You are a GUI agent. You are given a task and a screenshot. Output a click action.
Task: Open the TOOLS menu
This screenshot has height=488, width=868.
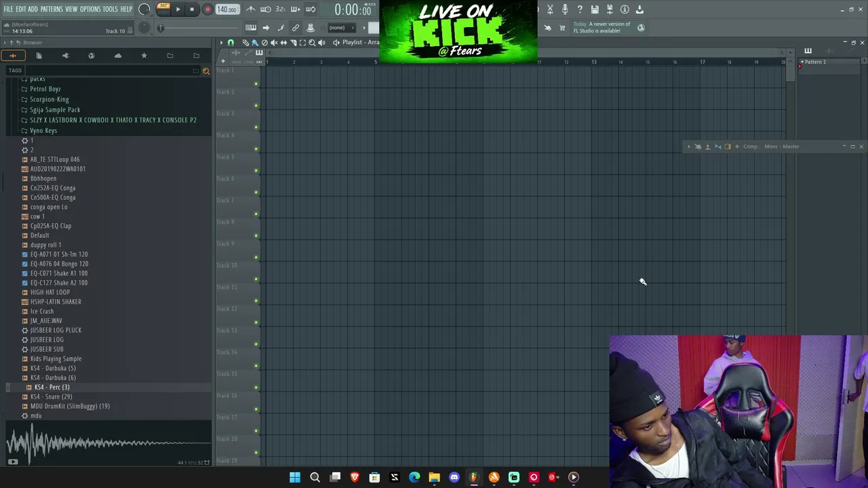(x=111, y=9)
